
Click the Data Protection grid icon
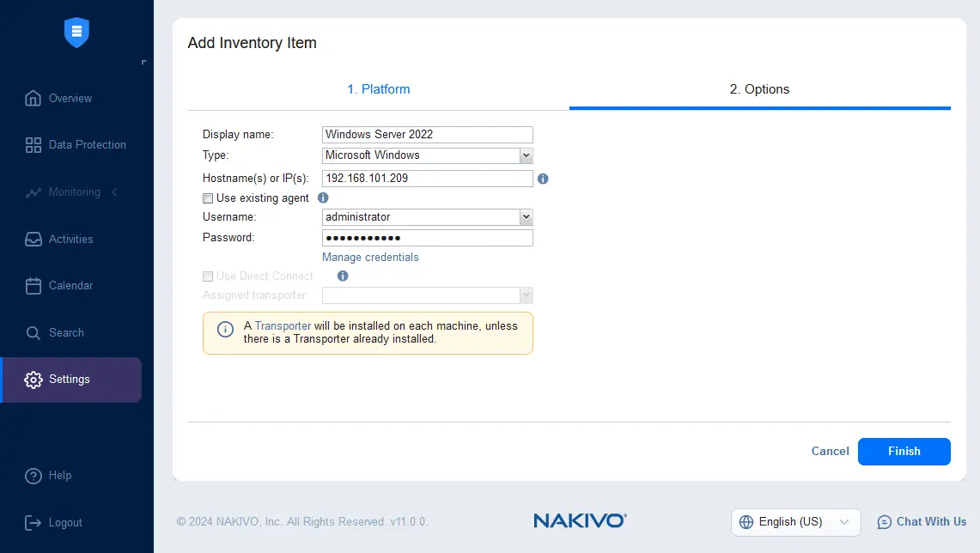(x=33, y=145)
